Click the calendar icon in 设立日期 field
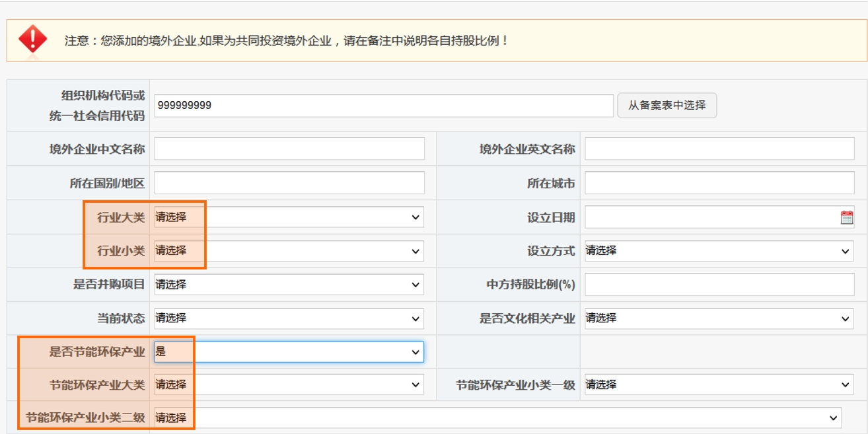The image size is (868, 434). pos(846,217)
